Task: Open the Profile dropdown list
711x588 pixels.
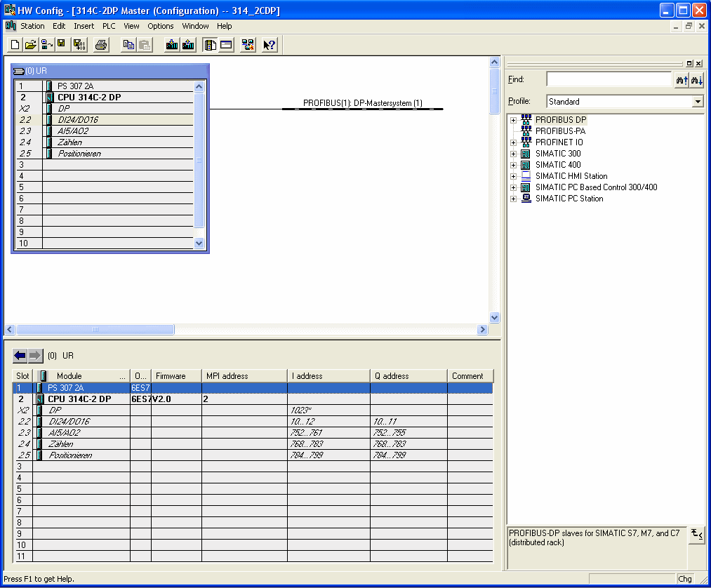Action: pyautogui.click(x=697, y=102)
